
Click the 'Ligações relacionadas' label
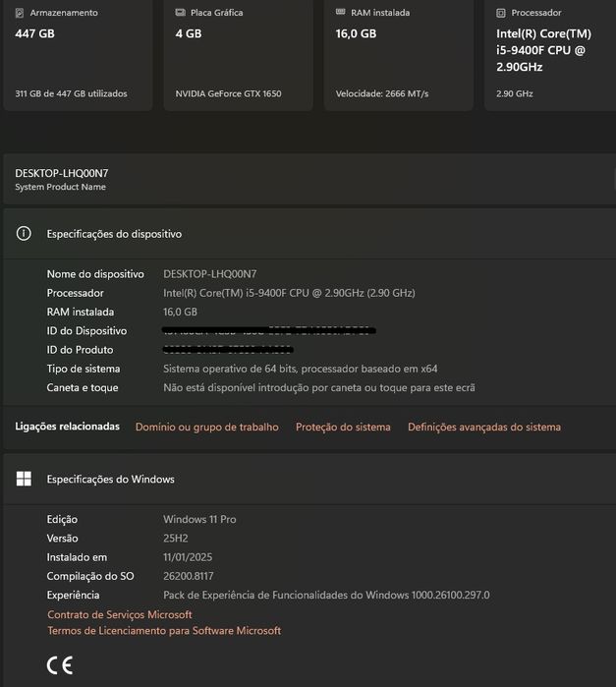pos(68,427)
